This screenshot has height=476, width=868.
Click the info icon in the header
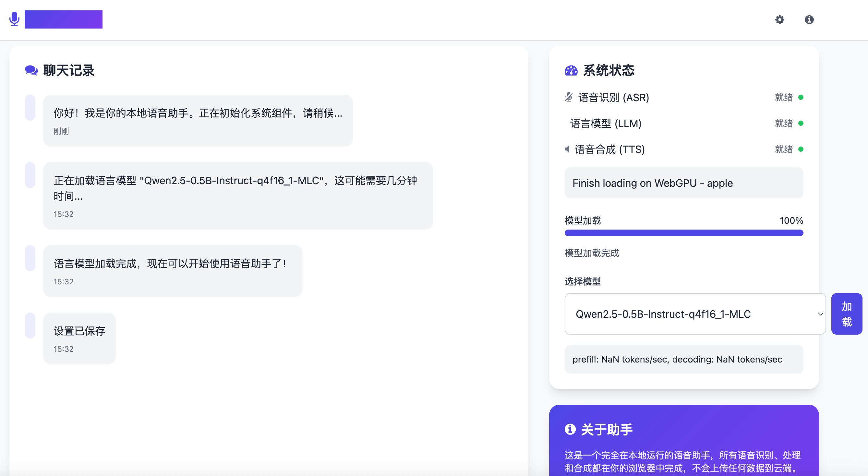(809, 19)
